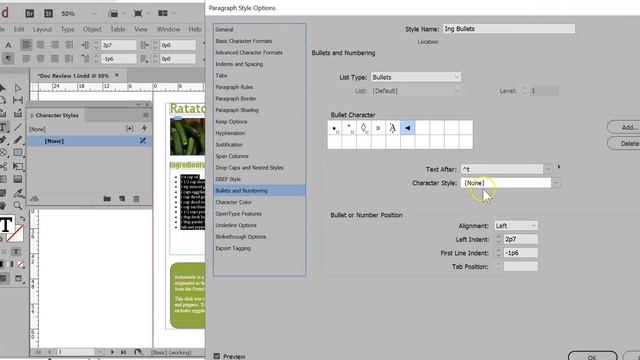Select the Direct Selection tool
Screen dimensions: 640x360
coord(18,88)
